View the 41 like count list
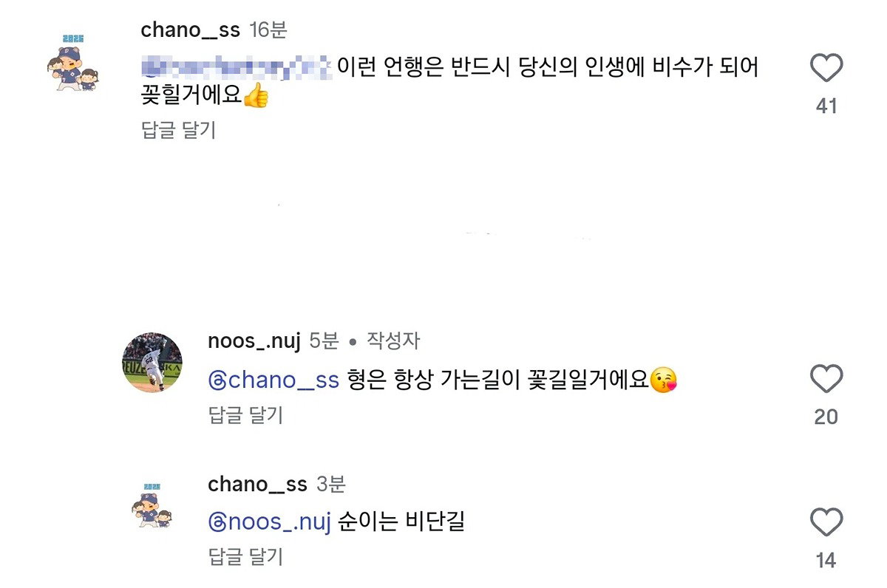 [826, 106]
